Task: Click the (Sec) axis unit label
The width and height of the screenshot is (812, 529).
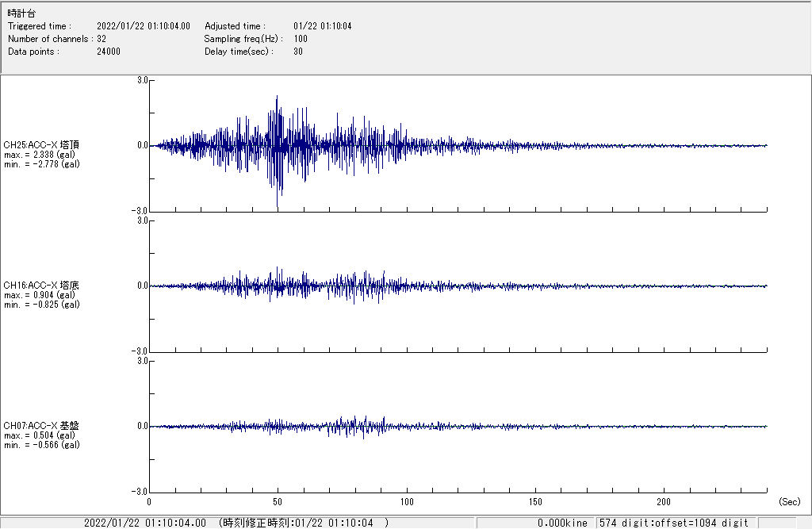Action: [x=789, y=502]
